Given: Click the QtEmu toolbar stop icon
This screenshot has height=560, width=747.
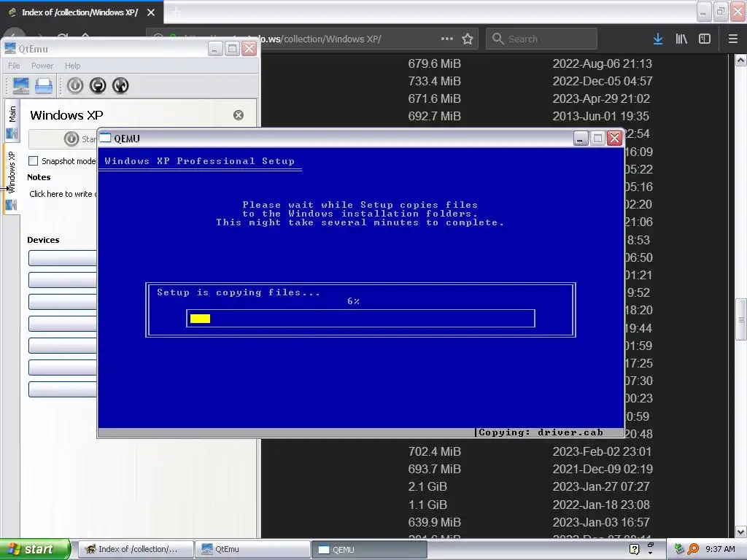Looking at the screenshot, I should coord(98,86).
